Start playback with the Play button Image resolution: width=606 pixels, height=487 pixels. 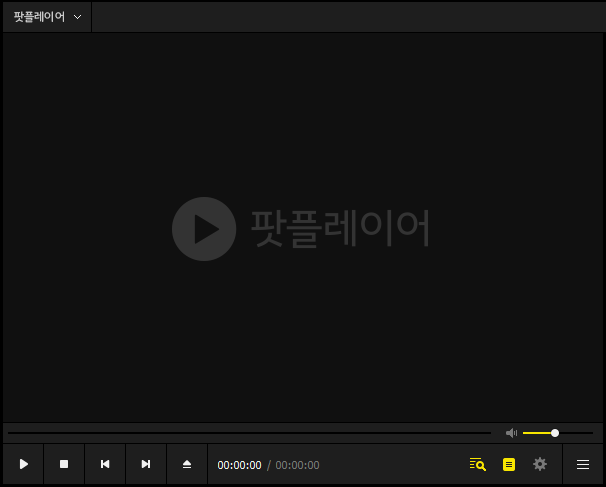[24, 464]
